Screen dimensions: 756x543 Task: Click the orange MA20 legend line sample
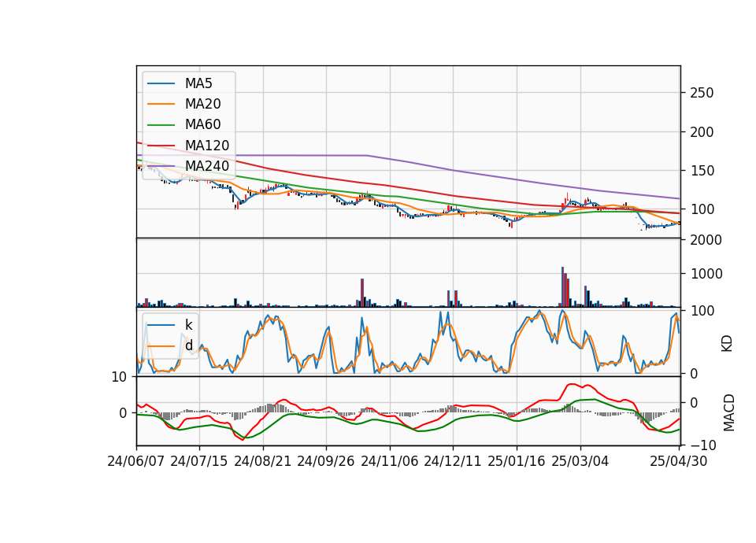[x=161, y=104]
